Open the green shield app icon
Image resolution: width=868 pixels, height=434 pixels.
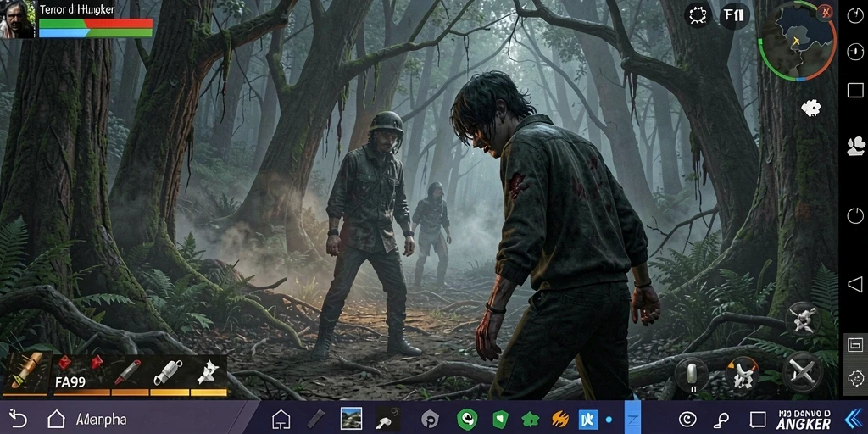tap(500, 419)
